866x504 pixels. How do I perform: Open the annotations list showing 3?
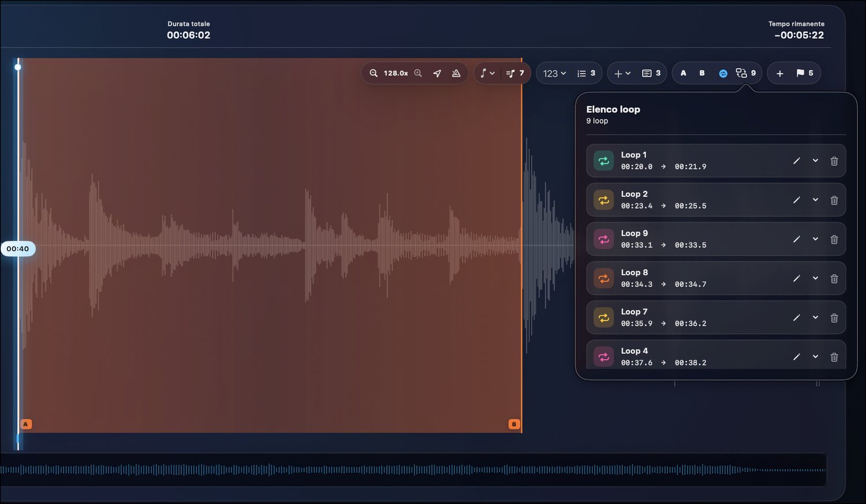click(651, 73)
